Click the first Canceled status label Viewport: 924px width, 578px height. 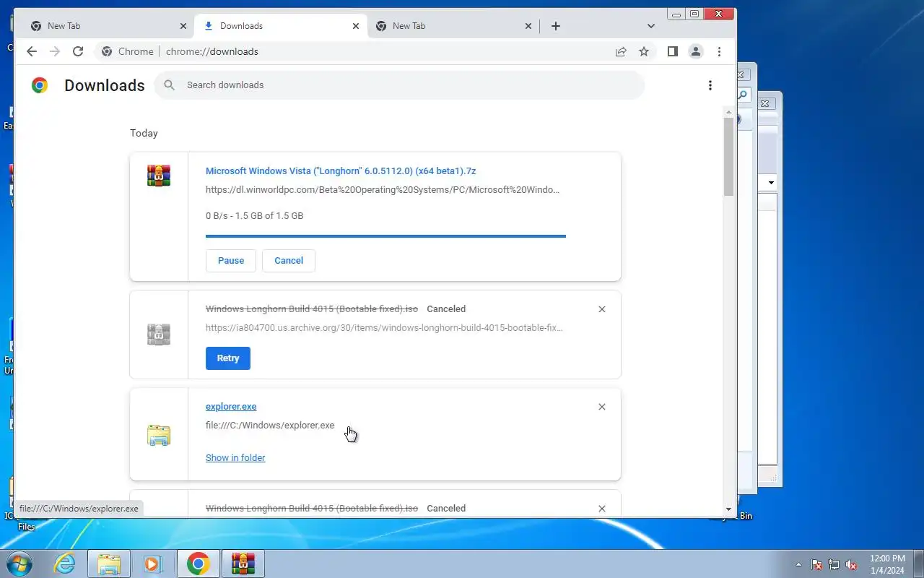click(446, 309)
